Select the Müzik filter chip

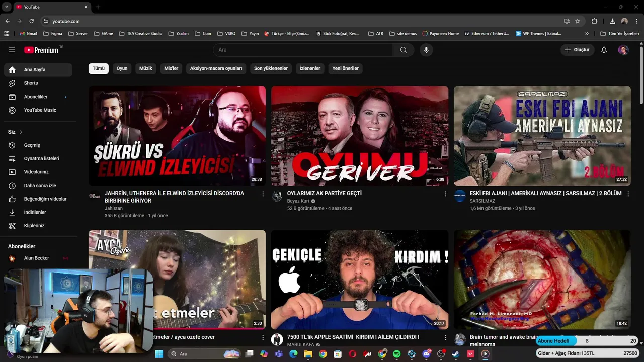[x=145, y=68]
